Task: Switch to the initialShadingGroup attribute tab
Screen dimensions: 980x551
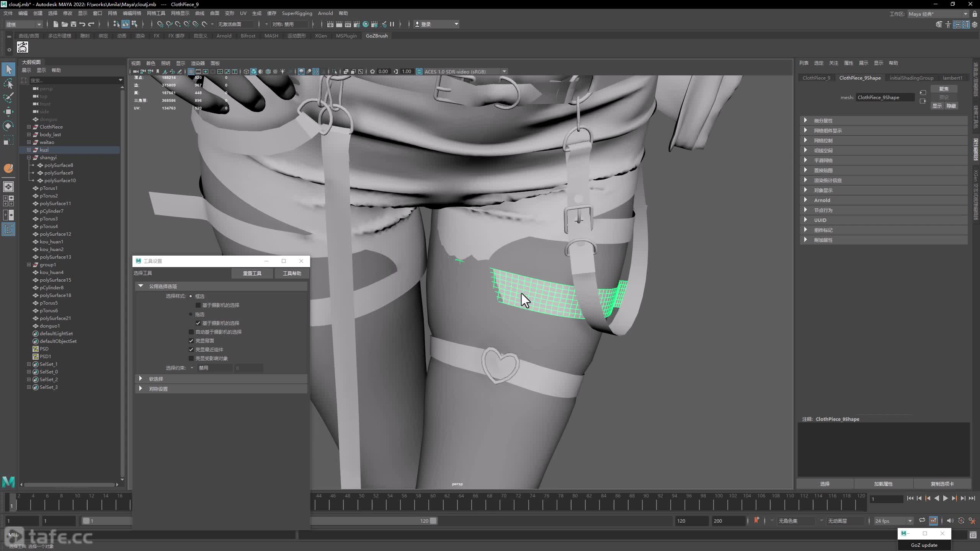Action: [911, 78]
